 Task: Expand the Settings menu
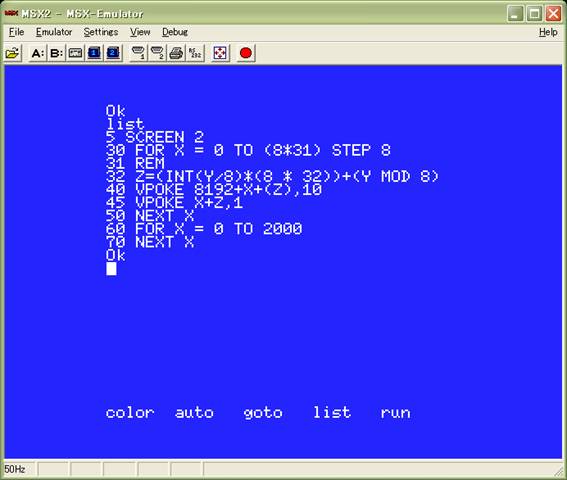pos(101,32)
